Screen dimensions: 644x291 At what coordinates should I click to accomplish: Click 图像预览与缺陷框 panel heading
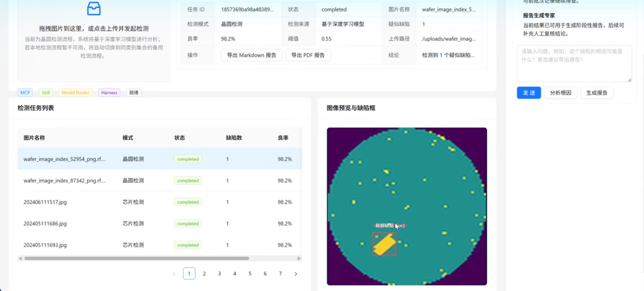[351, 108]
